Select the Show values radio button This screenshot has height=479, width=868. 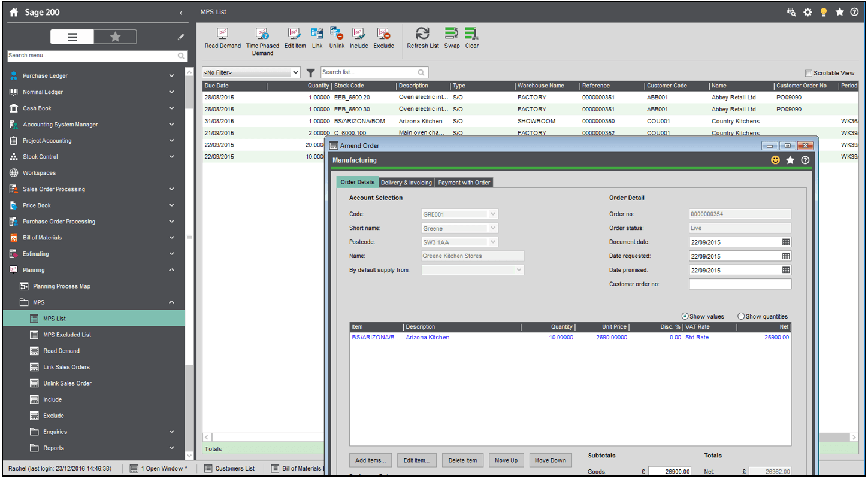[685, 316]
